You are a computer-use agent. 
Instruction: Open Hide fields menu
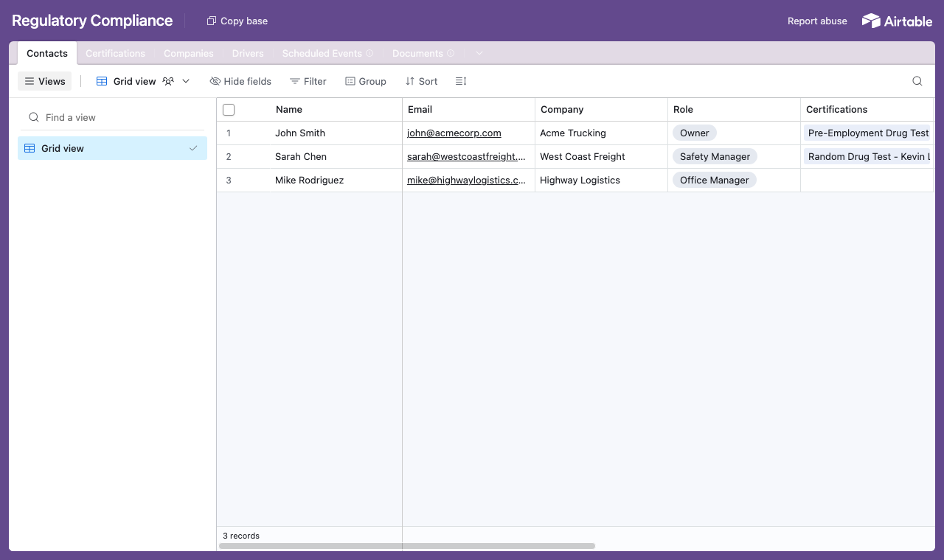tap(240, 81)
